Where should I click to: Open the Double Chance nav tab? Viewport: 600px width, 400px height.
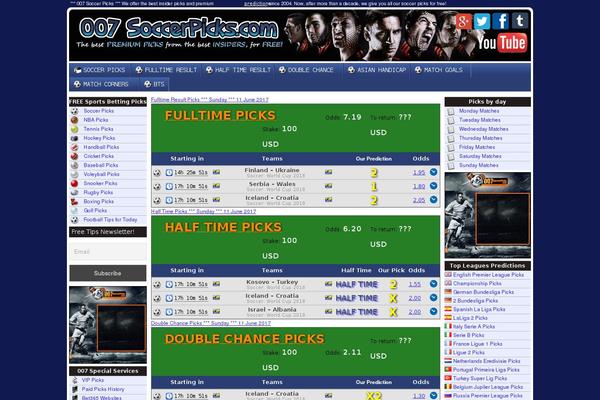click(x=306, y=70)
